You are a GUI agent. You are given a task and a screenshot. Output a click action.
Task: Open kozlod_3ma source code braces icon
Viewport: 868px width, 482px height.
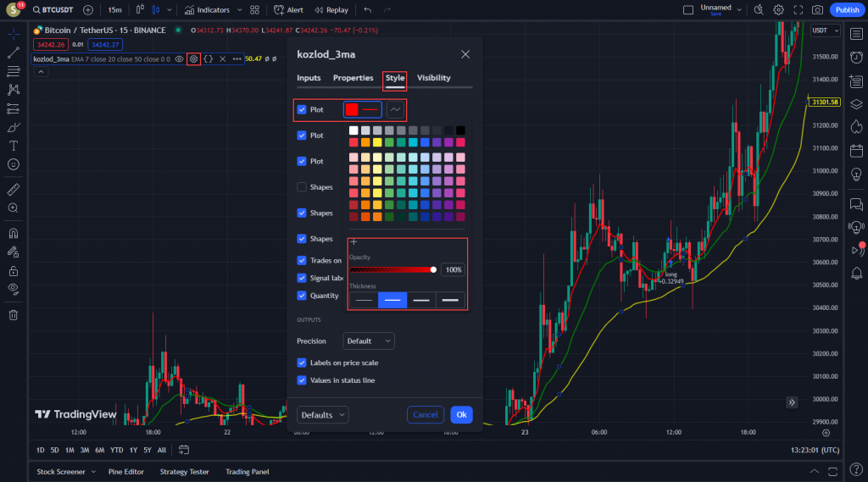point(209,58)
